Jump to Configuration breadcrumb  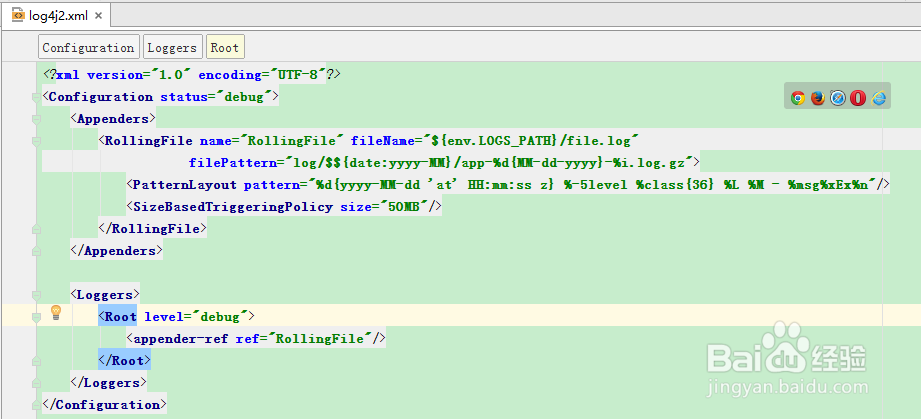[x=88, y=48]
